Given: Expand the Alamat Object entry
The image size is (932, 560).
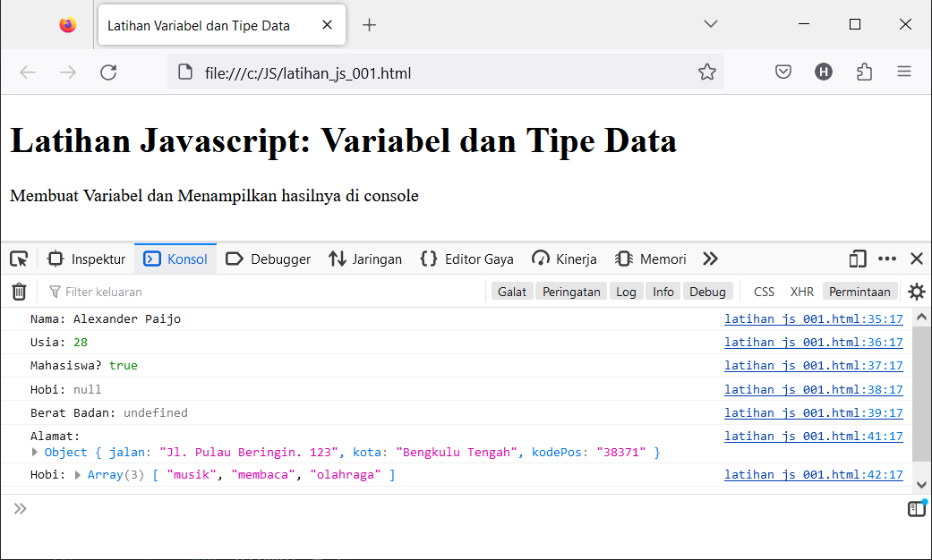Looking at the screenshot, I should click(x=35, y=452).
